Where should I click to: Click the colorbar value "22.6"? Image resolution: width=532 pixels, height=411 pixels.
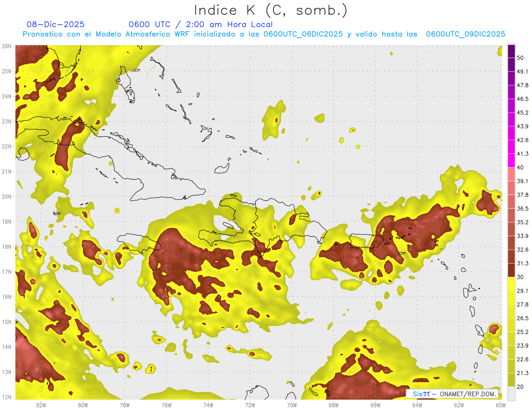pos(522,360)
